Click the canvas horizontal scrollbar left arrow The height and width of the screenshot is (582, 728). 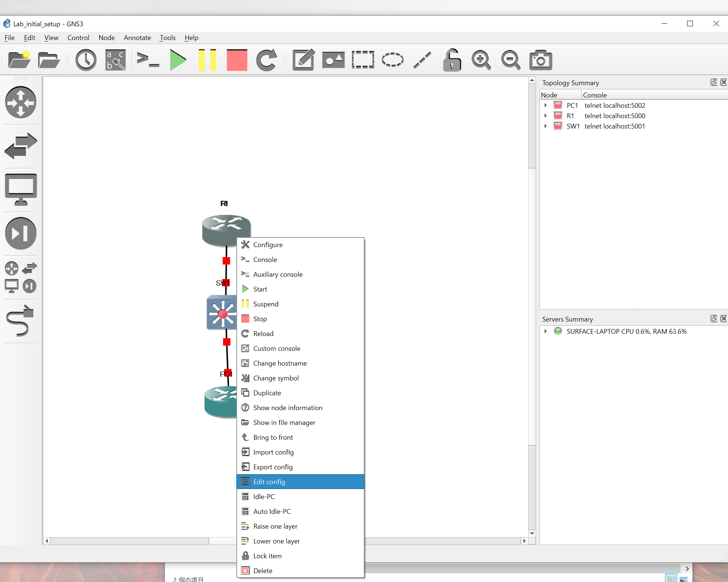click(x=47, y=541)
